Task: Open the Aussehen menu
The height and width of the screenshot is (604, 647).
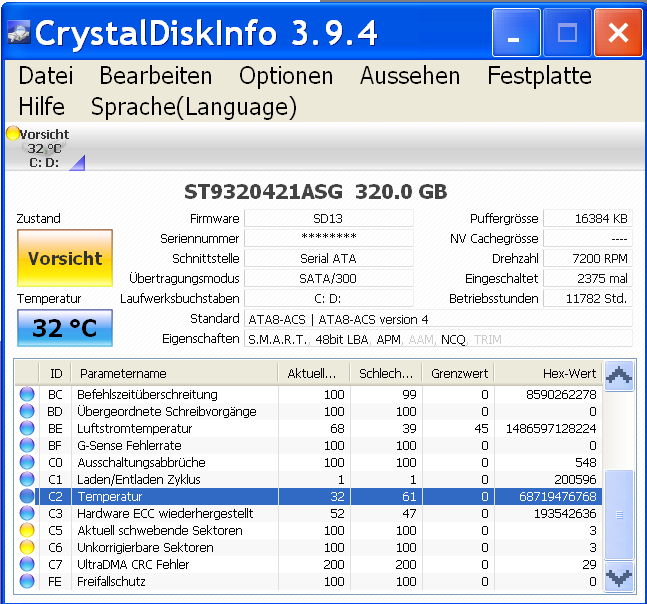Action: coord(410,76)
